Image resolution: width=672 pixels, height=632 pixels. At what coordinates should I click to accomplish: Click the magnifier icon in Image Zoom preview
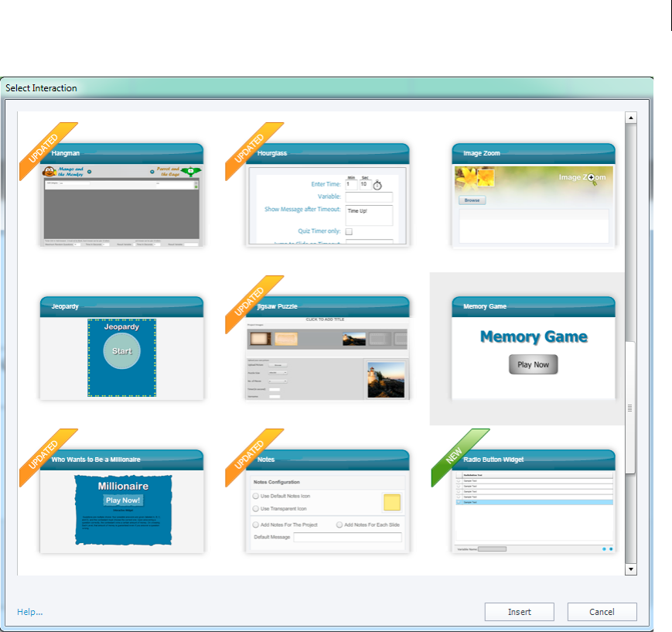(x=592, y=179)
